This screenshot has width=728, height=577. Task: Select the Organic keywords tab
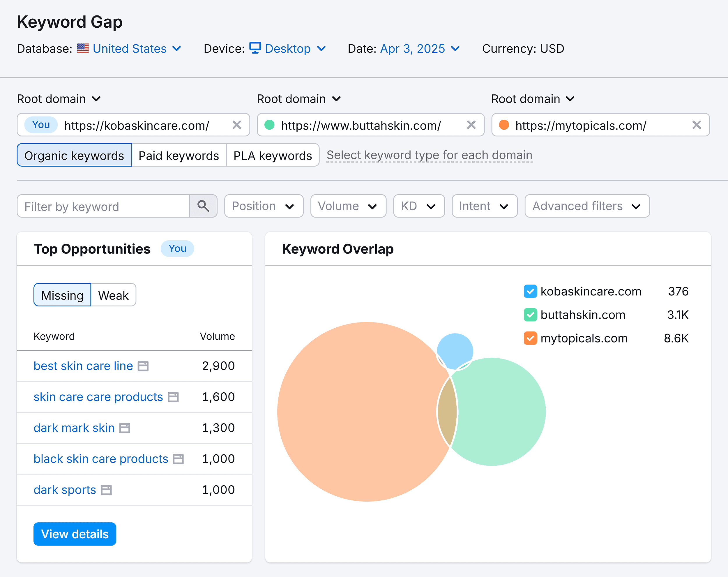74,155
